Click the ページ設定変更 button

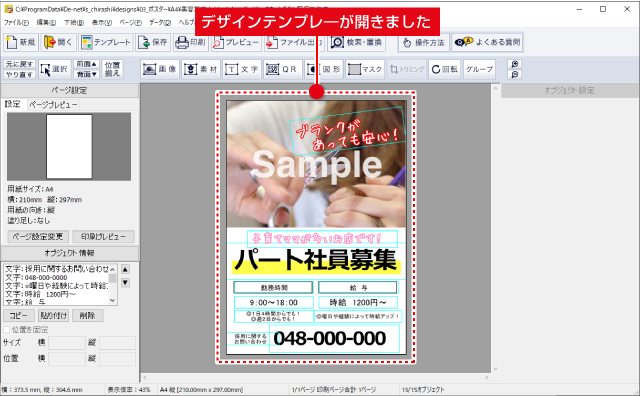click(38, 237)
